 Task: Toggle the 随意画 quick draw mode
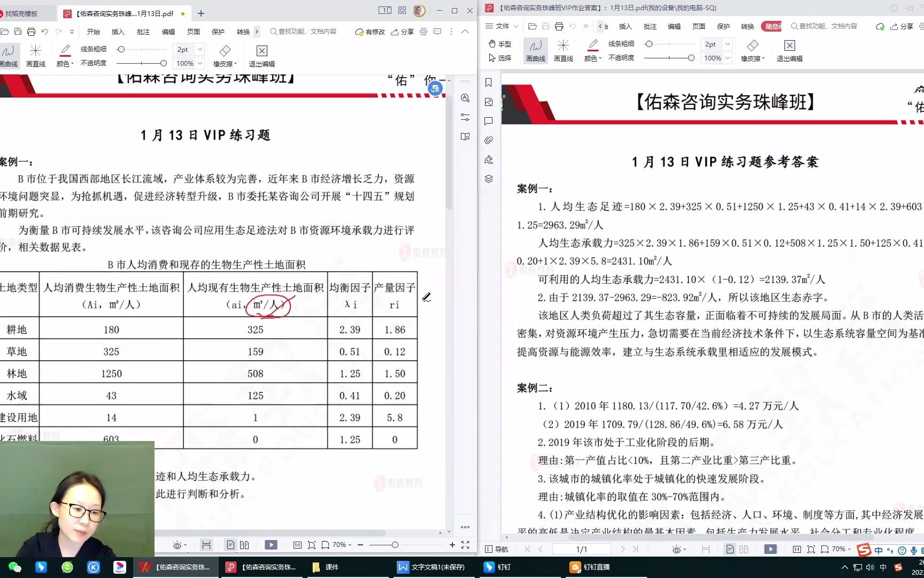click(x=772, y=26)
